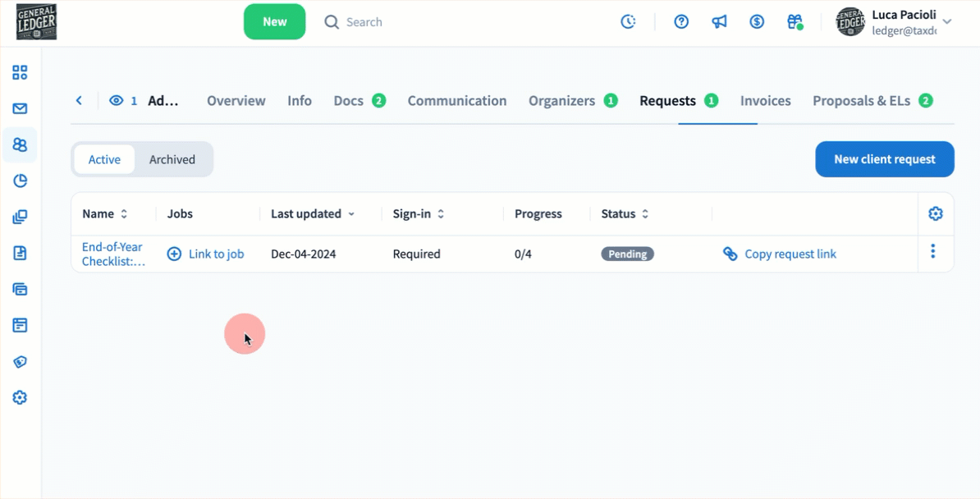Open the announcements megaphone icon

pyautogui.click(x=719, y=22)
